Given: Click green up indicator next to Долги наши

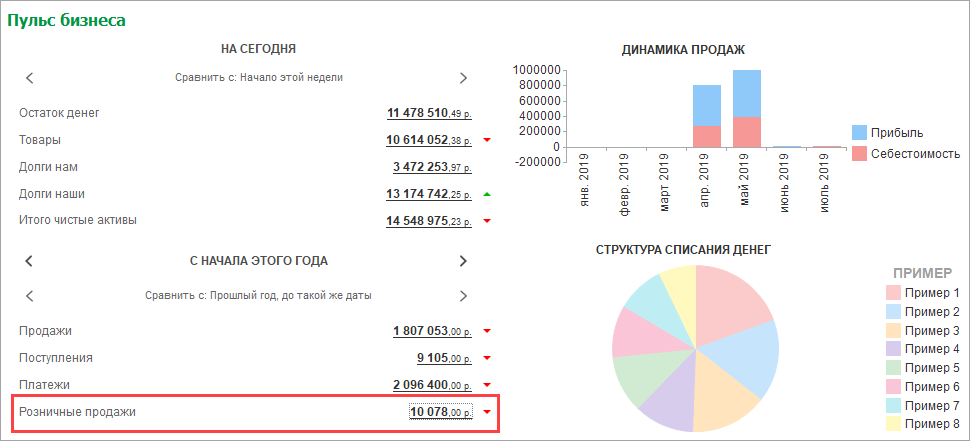Looking at the screenshot, I should [487, 193].
